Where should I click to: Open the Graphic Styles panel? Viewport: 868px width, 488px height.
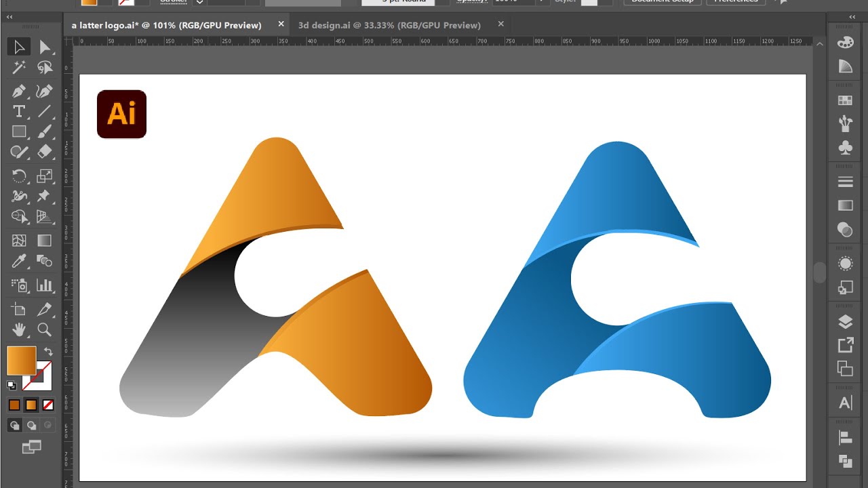(x=846, y=287)
